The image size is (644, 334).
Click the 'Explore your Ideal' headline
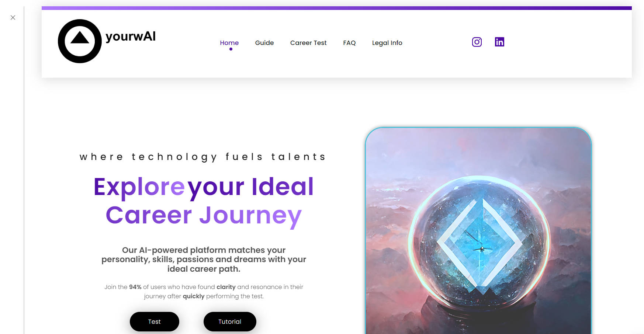tap(204, 187)
